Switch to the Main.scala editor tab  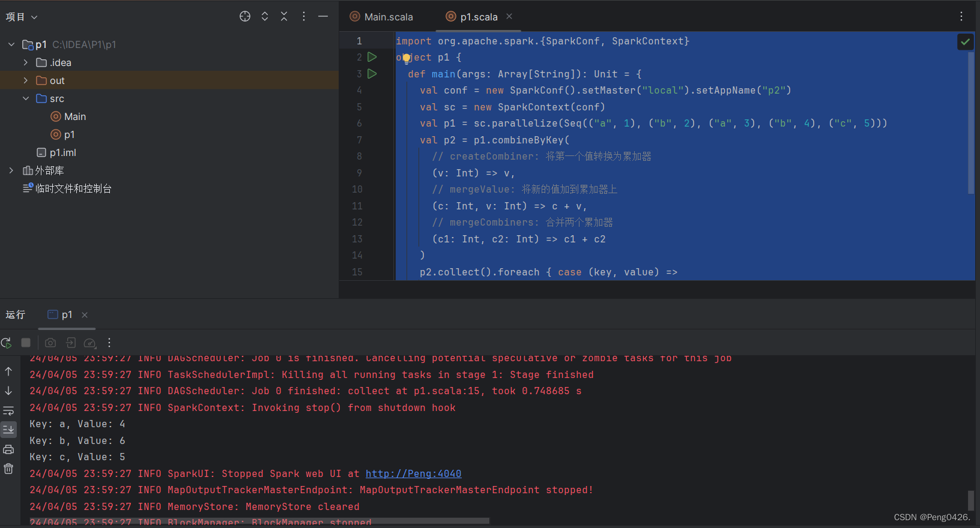click(382, 17)
